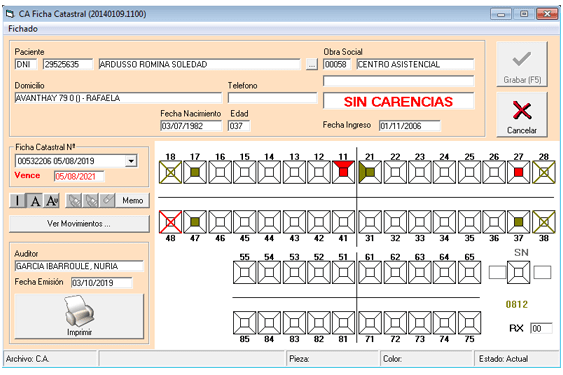Viewport: 563px width, 375px height.
Task: Select tooth 24 in odontogram
Action: click(445, 172)
